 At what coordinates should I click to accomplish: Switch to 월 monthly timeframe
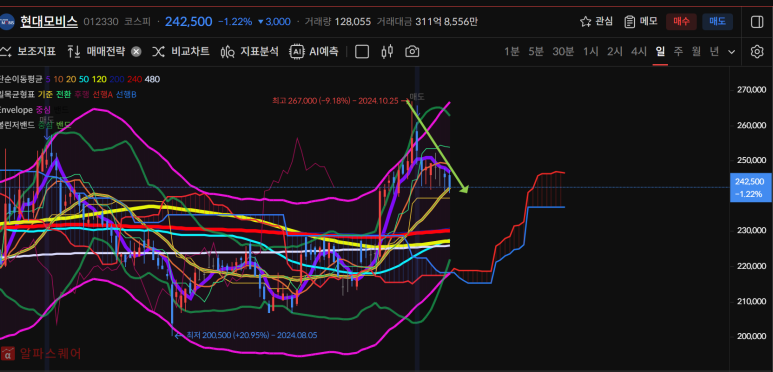tap(696, 51)
